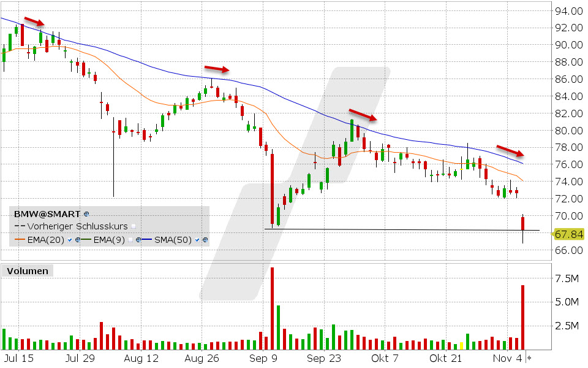Viewport: 588px width, 368px height.
Task: Click the 92.00 price axis label
Action: [569, 28]
